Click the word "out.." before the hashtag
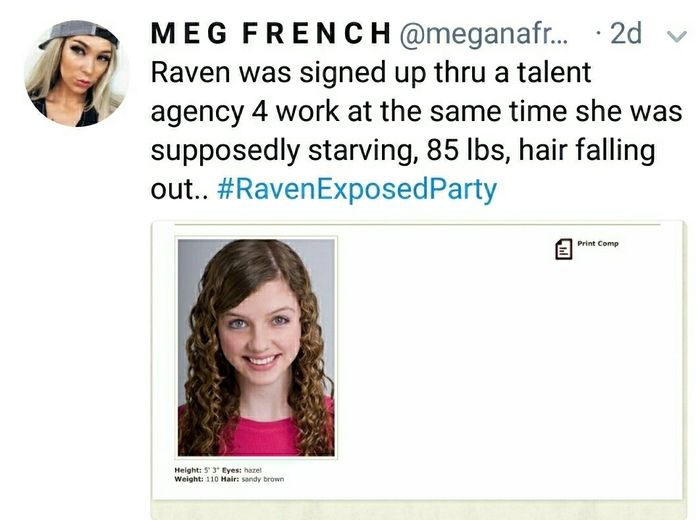Screen dimensions: 700x520 coord(179,190)
